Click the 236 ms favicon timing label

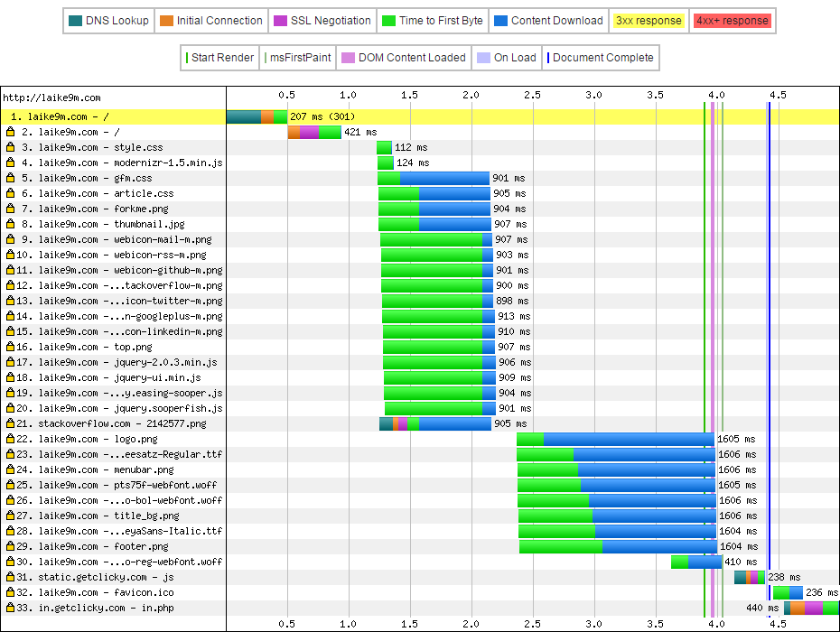coord(822,592)
